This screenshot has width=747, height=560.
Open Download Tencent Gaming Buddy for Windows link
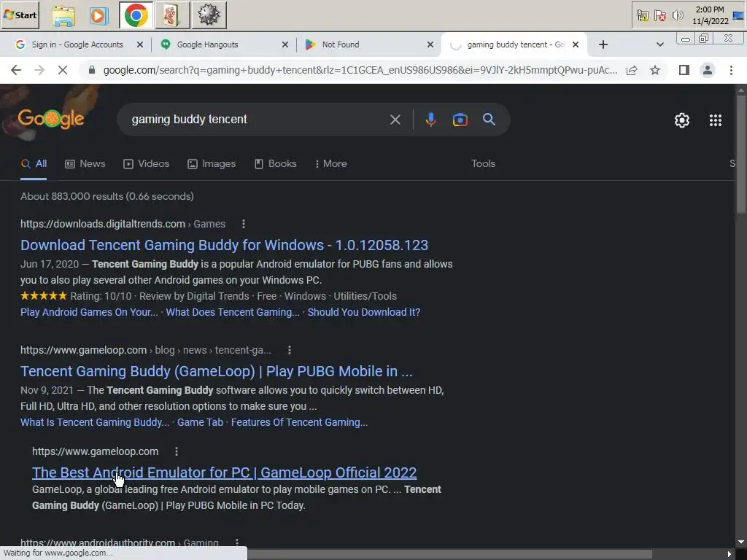225,245
